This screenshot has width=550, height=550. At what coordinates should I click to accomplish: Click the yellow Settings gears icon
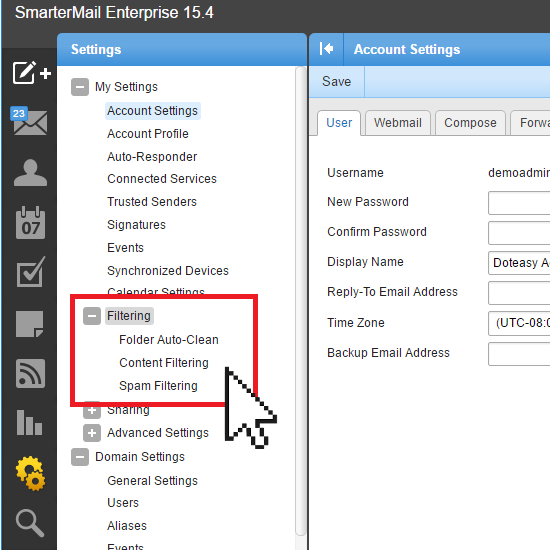[31, 473]
